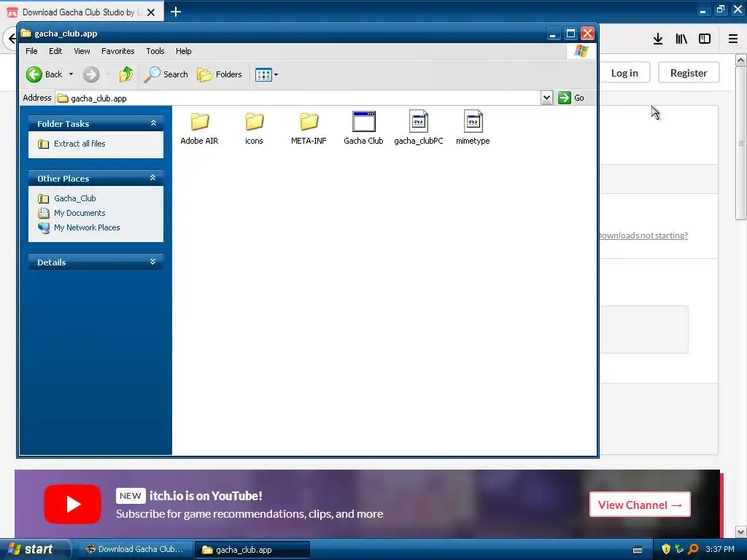
Task: Open the Back history dropdown arrow
Action: [71, 74]
